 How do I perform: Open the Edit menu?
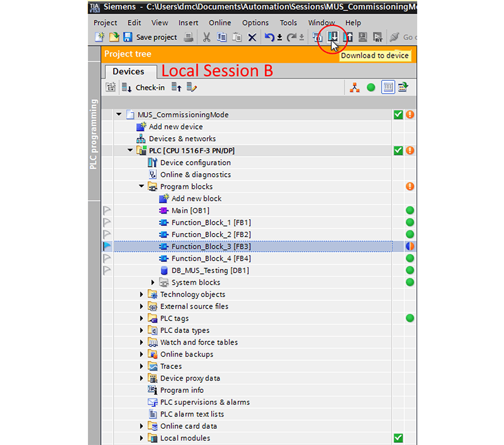[134, 22]
